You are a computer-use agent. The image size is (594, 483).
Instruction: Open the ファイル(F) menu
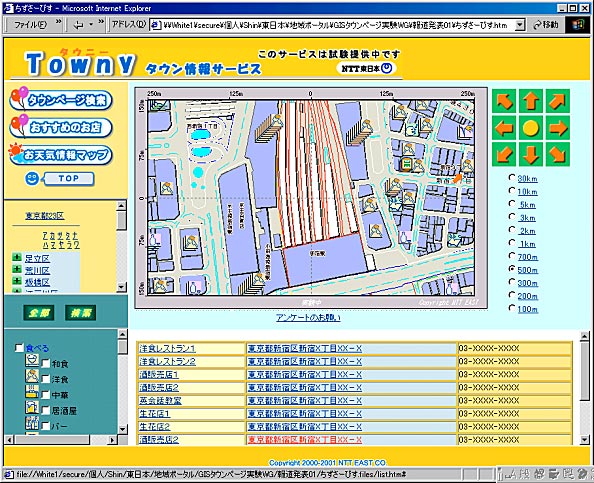[x=30, y=25]
